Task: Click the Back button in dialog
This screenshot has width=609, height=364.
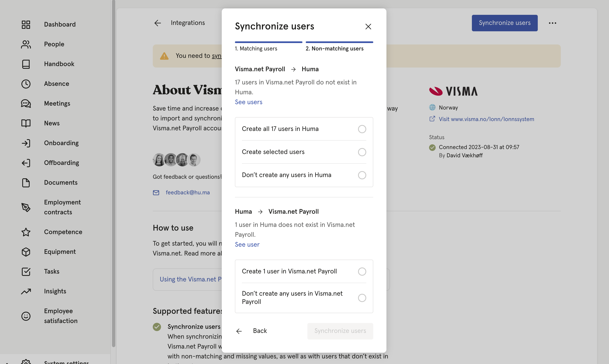Action: click(x=251, y=331)
